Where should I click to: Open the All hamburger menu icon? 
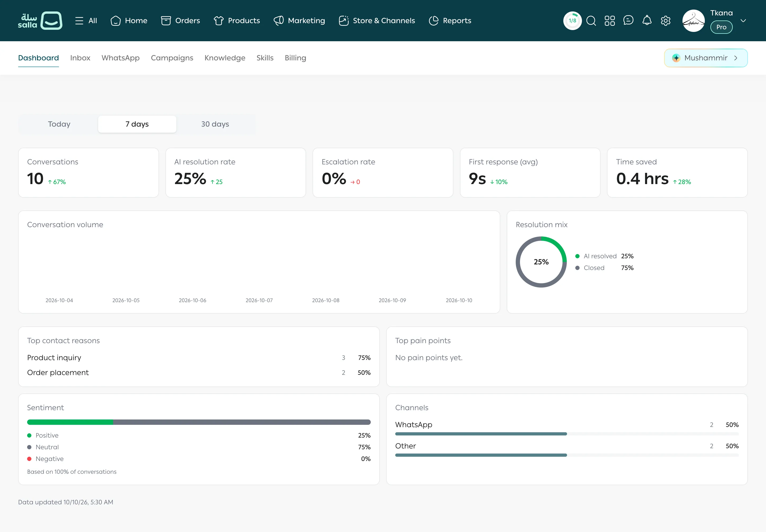tap(79, 21)
